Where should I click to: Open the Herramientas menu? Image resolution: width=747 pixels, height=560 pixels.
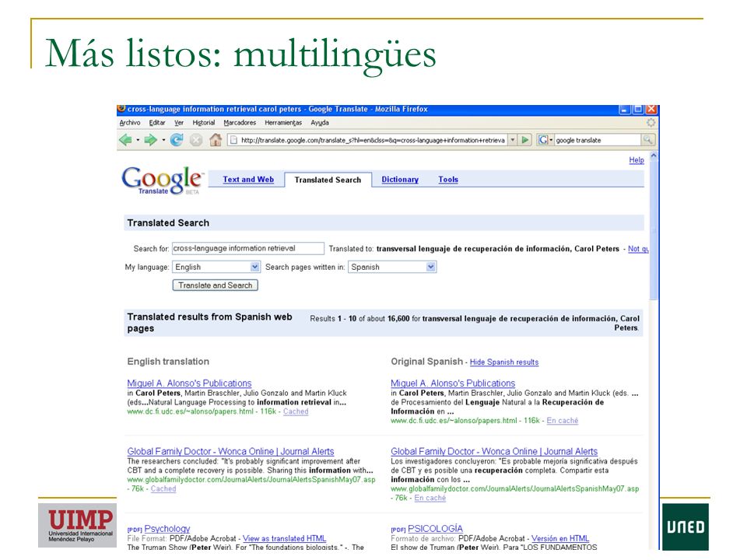pyautogui.click(x=283, y=123)
